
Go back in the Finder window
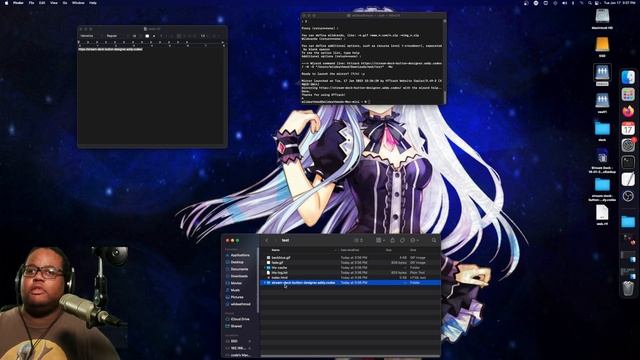pyautogui.click(x=267, y=240)
